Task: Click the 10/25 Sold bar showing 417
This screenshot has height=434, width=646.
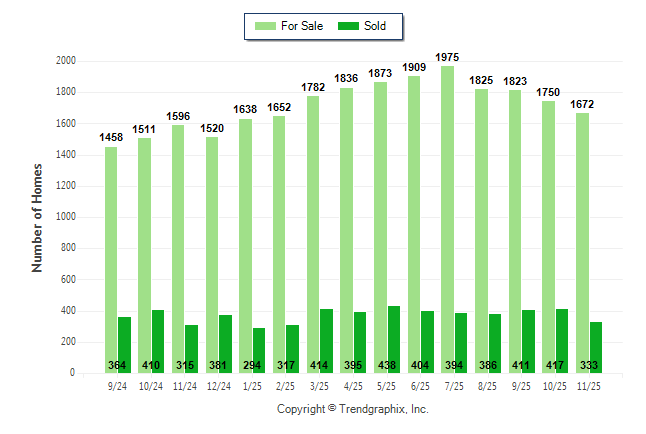Action: point(562,340)
